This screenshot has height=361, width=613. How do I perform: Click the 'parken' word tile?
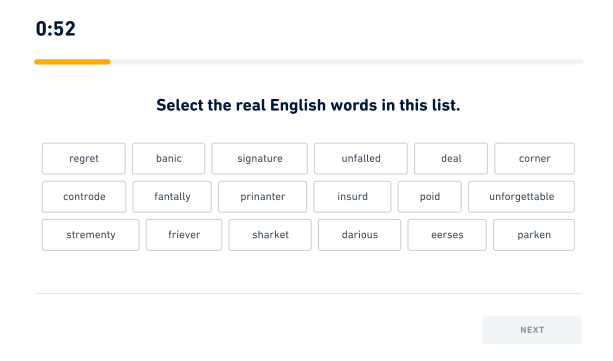point(534,235)
